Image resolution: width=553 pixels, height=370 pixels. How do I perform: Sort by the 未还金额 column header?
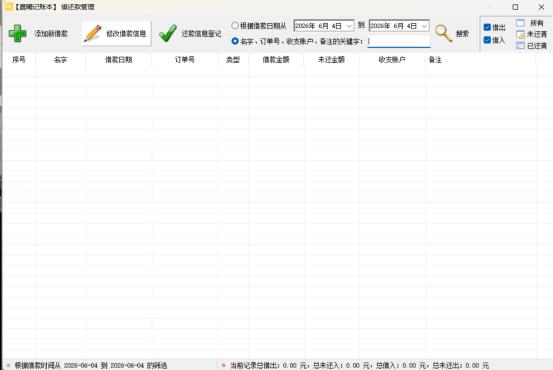coord(331,60)
